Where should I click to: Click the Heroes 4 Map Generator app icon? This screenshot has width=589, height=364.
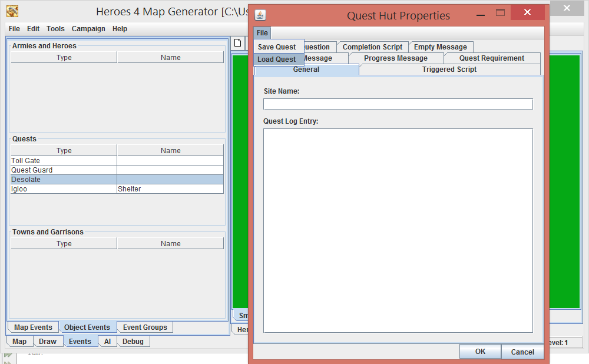pyautogui.click(x=12, y=11)
